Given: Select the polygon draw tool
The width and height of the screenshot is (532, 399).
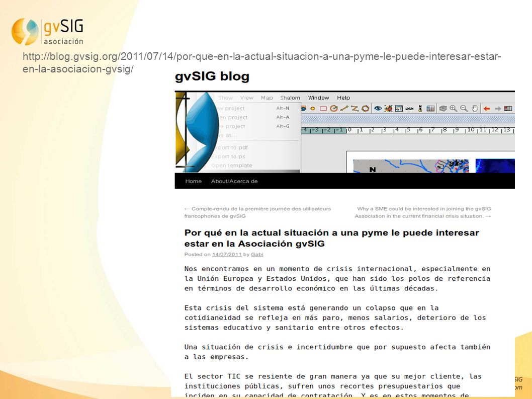Looking at the screenshot, I should click(x=366, y=109).
